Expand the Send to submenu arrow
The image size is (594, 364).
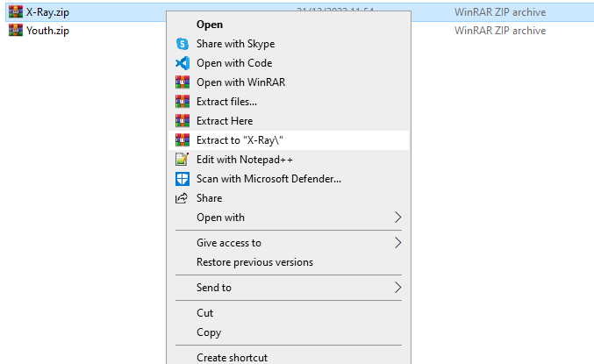[x=397, y=288]
